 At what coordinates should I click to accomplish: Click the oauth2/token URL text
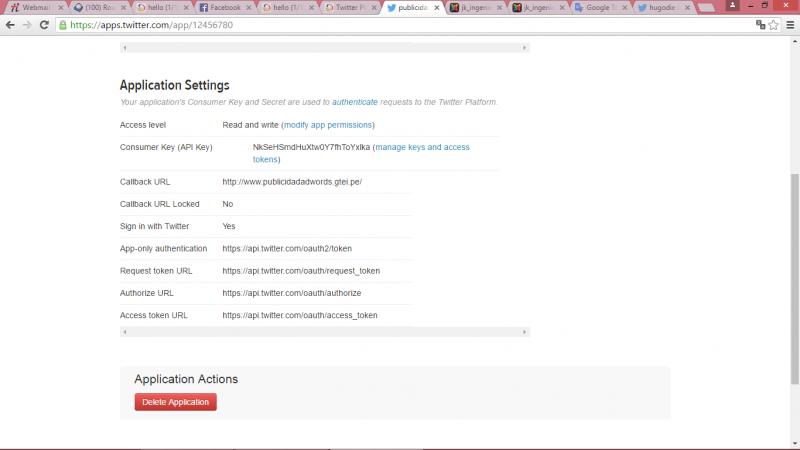(x=287, y=248)
